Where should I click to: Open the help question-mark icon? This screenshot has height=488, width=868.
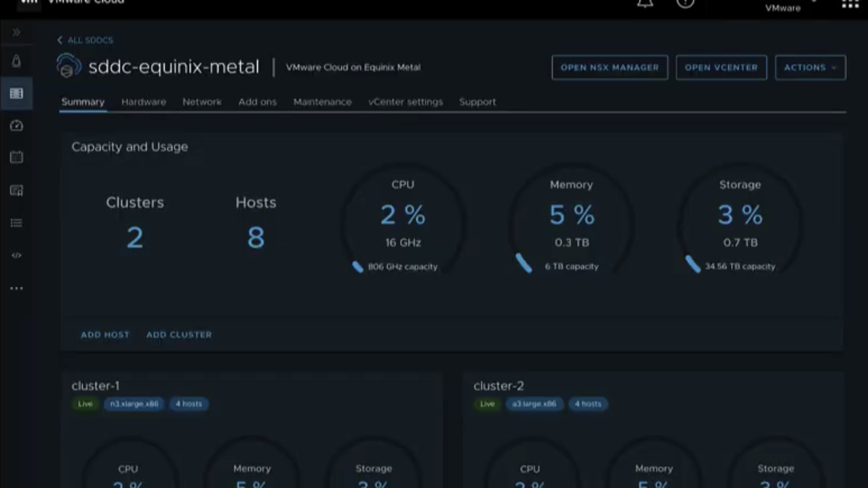(x=686, y=3)
